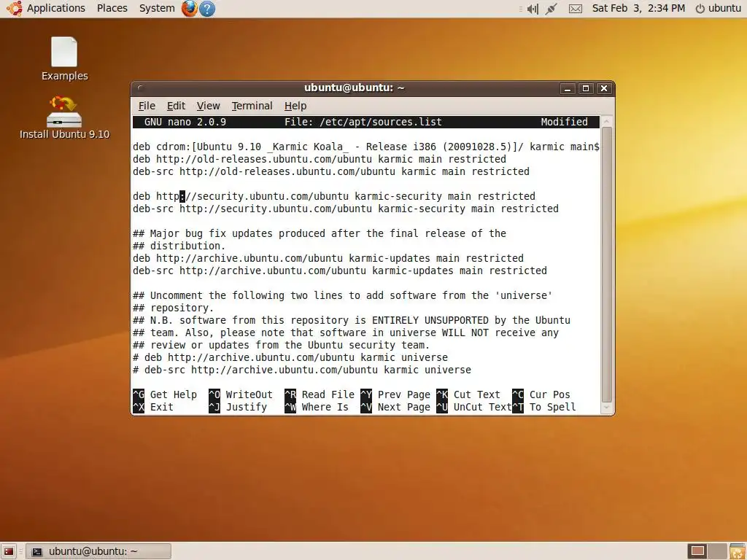Click the '## team. Also, please note' line
Viewport: 747px width, 560px height.
click(x=345, y=332)
